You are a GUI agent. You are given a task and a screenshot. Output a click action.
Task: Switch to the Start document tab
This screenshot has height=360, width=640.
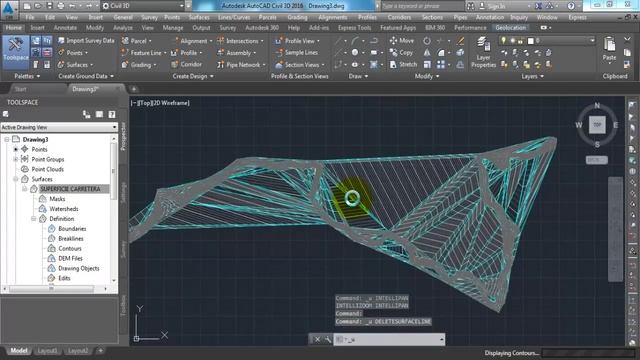pyautogui.click(x=20, y=89)
